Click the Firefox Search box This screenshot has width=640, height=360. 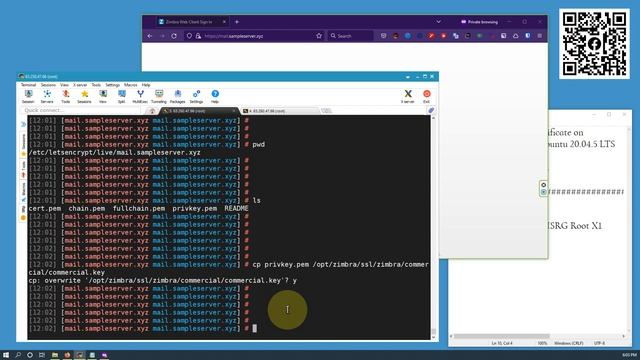(x=351, y=36)
